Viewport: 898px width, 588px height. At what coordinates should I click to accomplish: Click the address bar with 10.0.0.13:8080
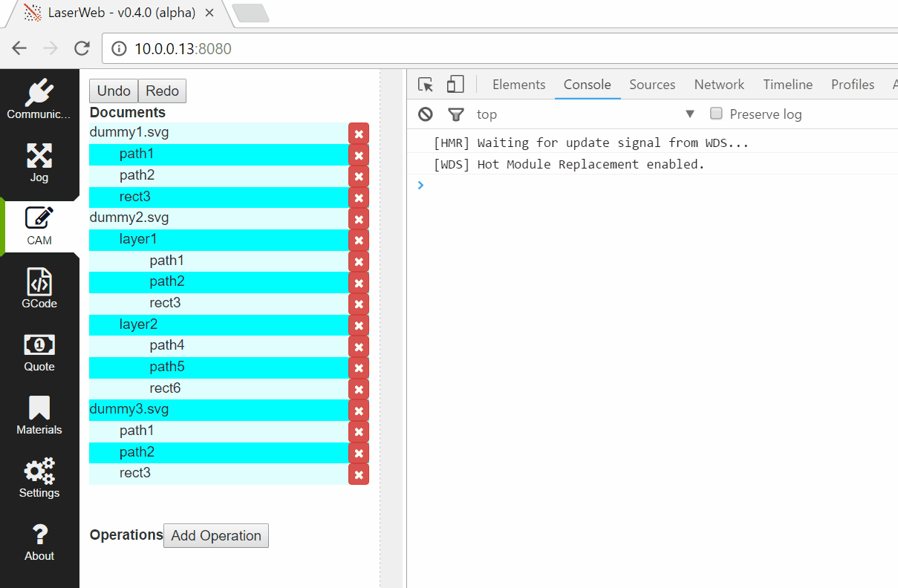[499, 49]
